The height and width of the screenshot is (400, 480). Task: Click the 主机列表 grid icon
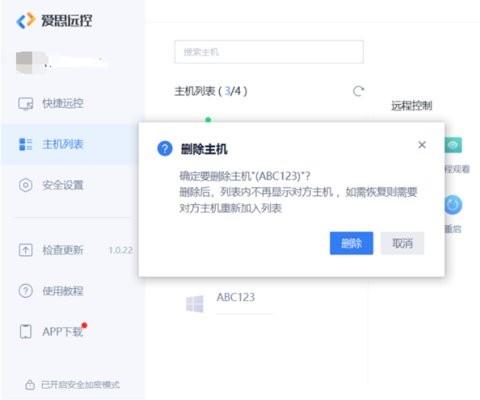coord(25,144)
